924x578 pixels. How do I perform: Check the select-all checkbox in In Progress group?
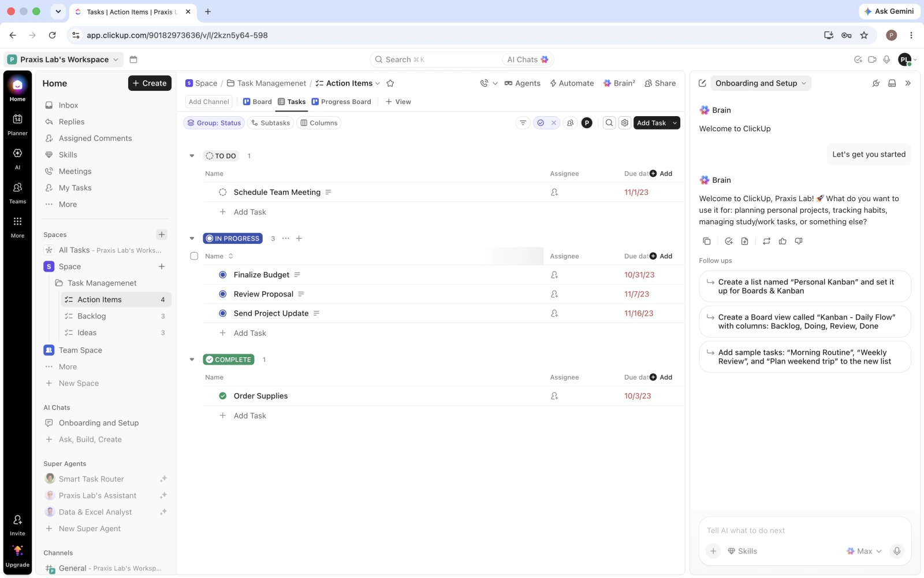tap(194, 256)
